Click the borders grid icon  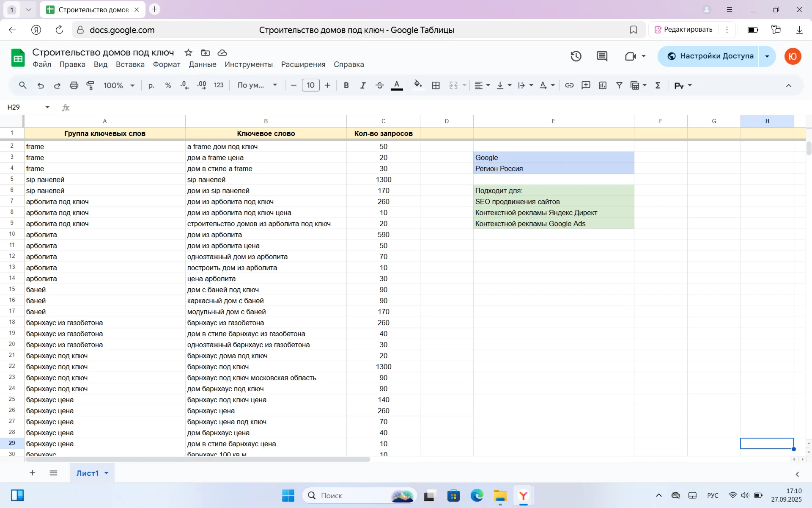tap(436, 86)
